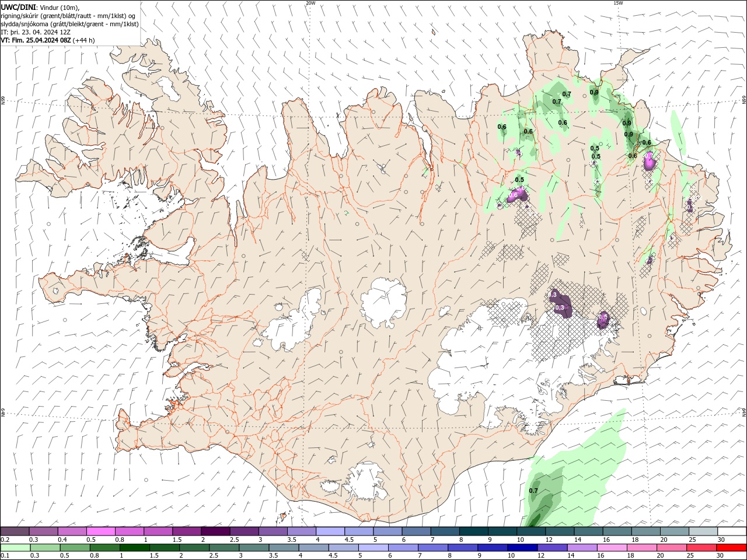
Task: Select the 2.5 grey-green swatch, lower legend row
Action: 224,548
